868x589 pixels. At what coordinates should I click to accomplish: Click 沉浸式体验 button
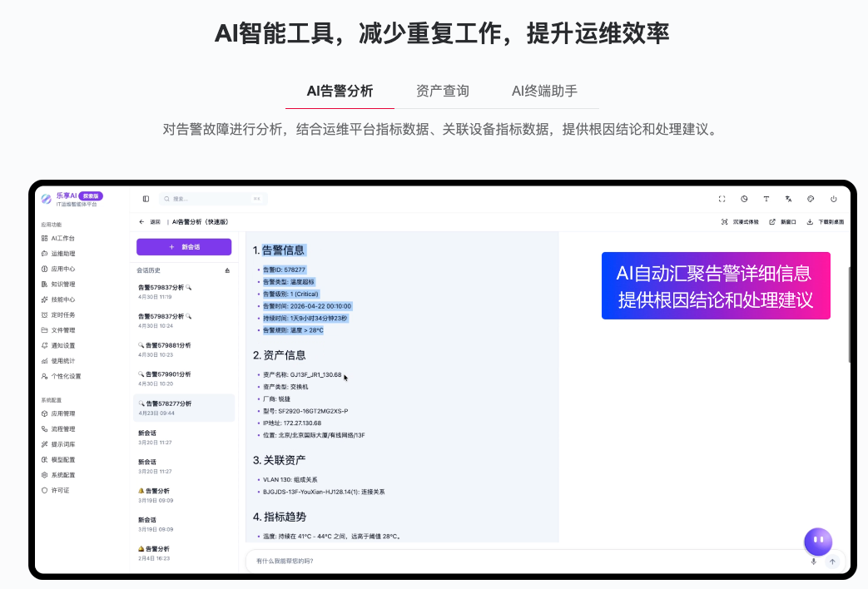click(x=740, y=222)
